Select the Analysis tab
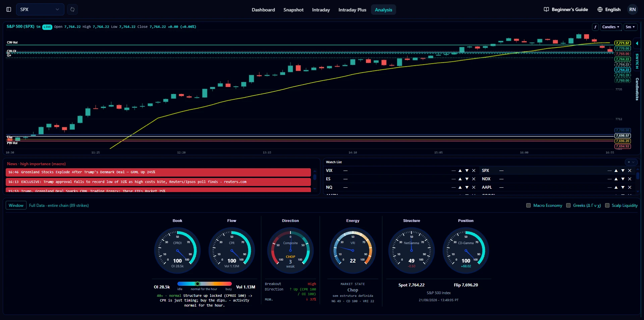644x320 pixels. tap(383, 10)
